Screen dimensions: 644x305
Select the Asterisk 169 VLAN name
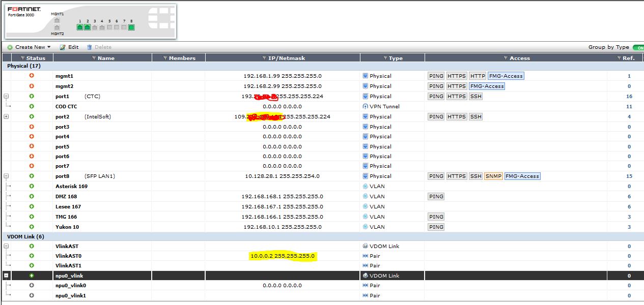pos(71,186)
